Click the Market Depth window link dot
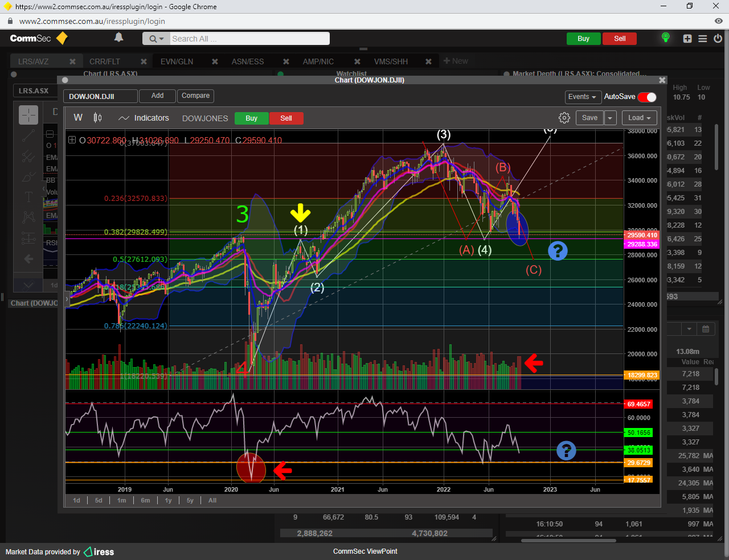 (x=506, y=74)
